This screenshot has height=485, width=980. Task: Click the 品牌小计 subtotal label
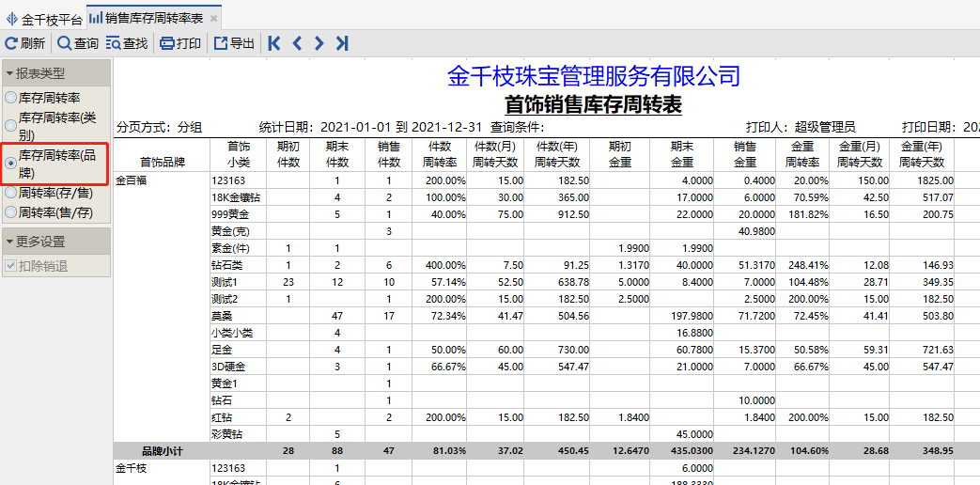162,450
